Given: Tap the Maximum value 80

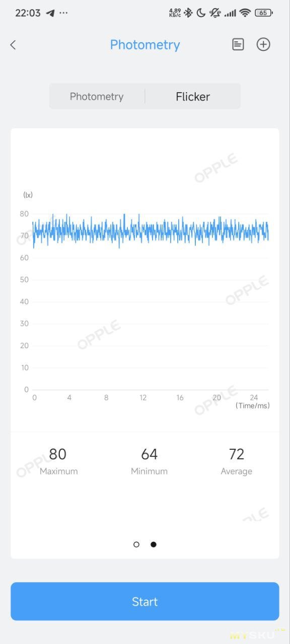Looking at the screenshot, I should pos(58,454).
